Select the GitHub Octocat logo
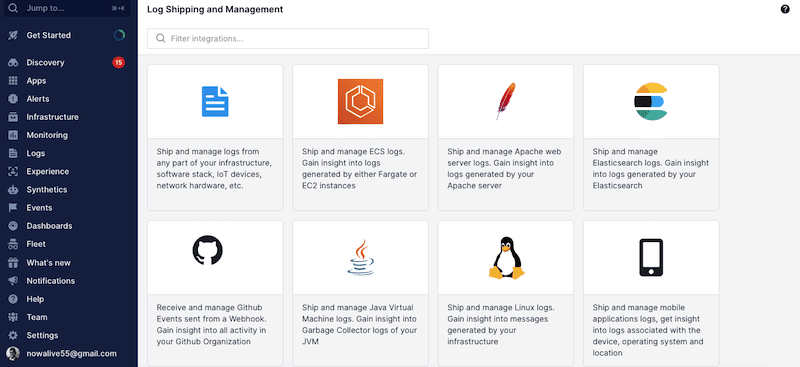 pos(208,250)
